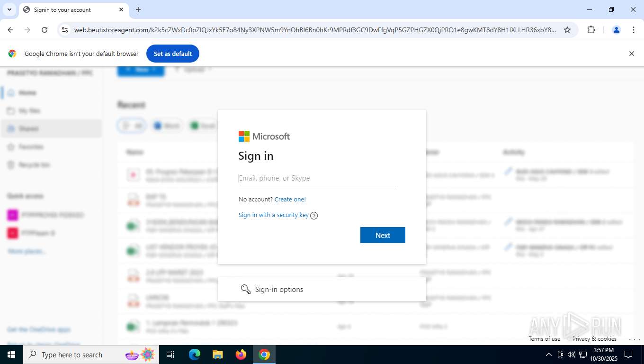Open the Extensions puzzle icon
The width and height of the screenshot is (644, 364).
click(591, 30)
